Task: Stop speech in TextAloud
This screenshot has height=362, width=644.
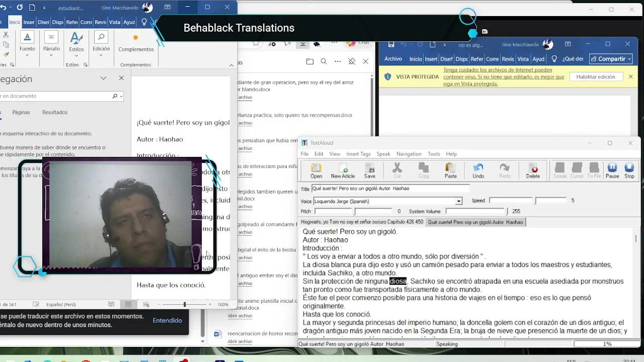Action: pyautogui.click(x=629, y=170)
